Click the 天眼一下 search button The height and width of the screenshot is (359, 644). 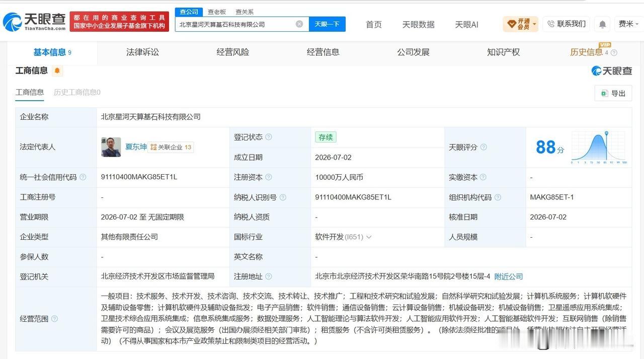pyautogui.click(x=327, y=24)
